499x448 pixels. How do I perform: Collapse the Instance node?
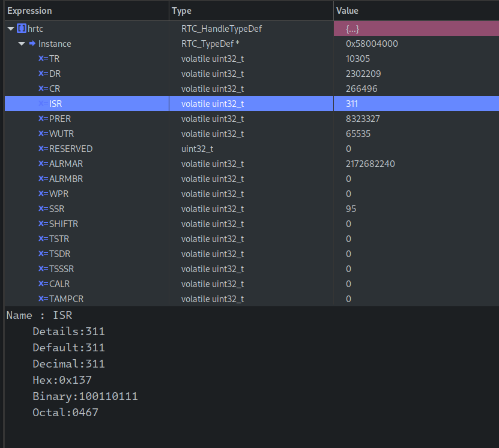point(21,43)
